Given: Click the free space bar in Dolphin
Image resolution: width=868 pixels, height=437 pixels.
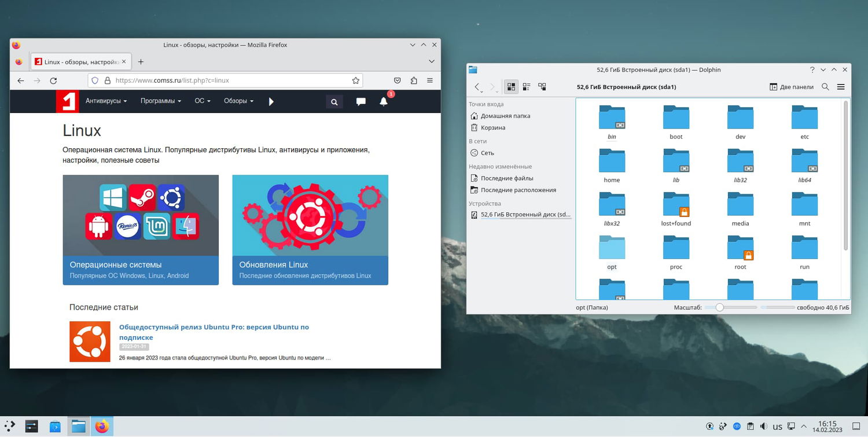Looking at the screenshot, I should [777, 307].
